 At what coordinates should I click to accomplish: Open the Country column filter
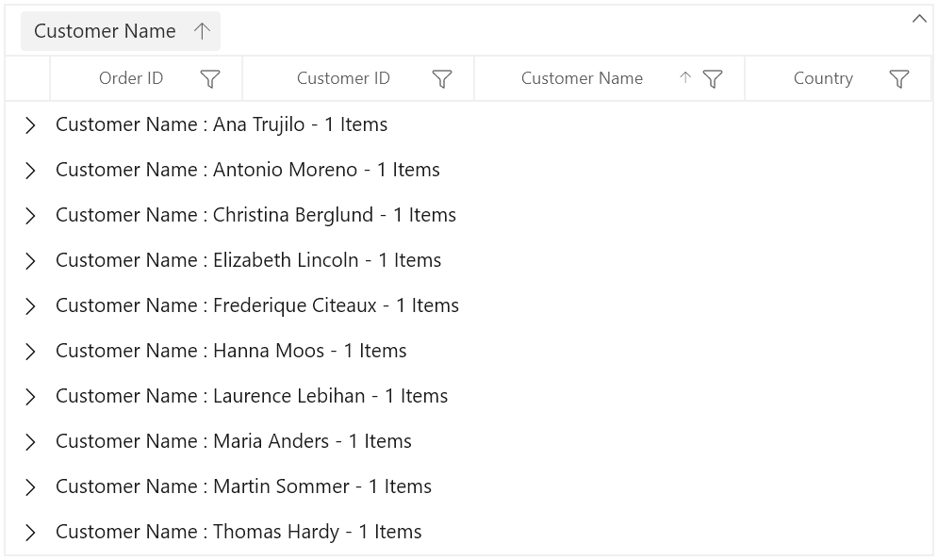pos(899,79)
